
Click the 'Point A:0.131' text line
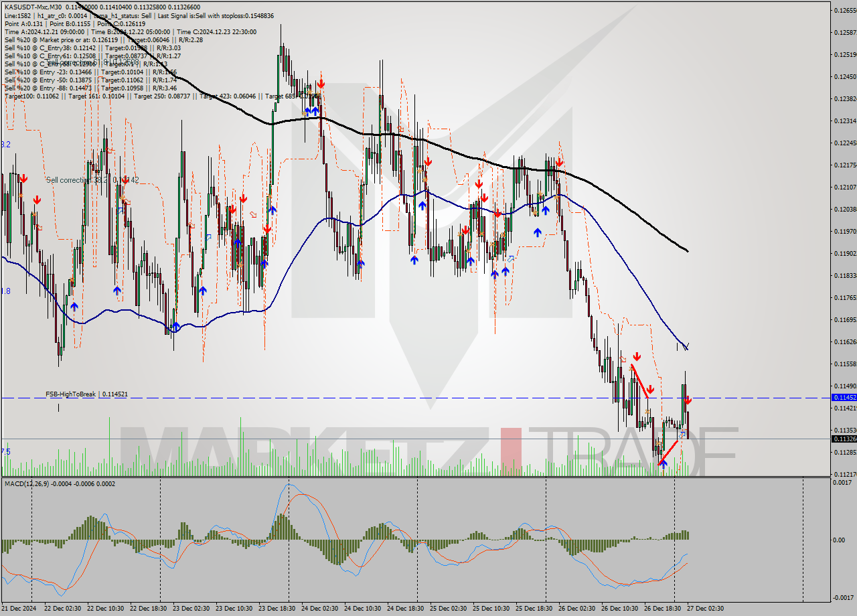(x=25, y=23)
